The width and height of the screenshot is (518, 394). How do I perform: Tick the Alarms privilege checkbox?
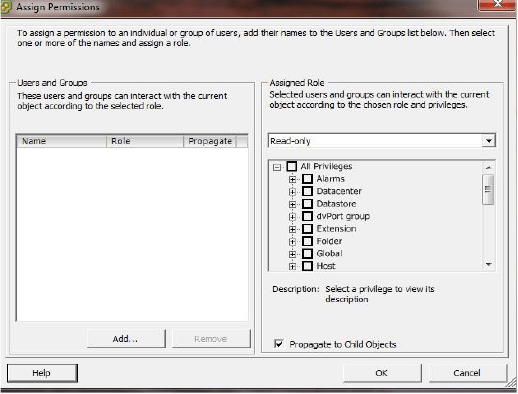(x=307, y=179)
